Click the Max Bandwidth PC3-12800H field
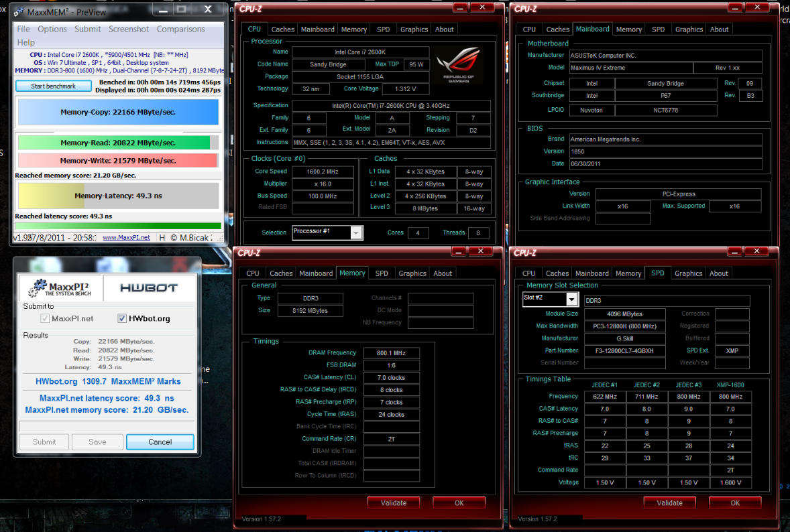 pos(624,326)
